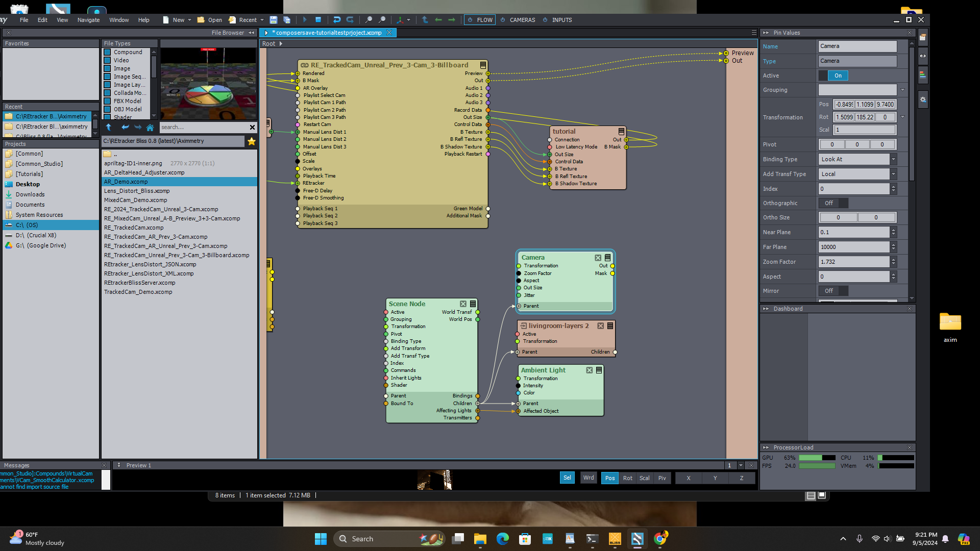Expand the Binding Type dropdown
980x551 pixels.
point(893,159)
